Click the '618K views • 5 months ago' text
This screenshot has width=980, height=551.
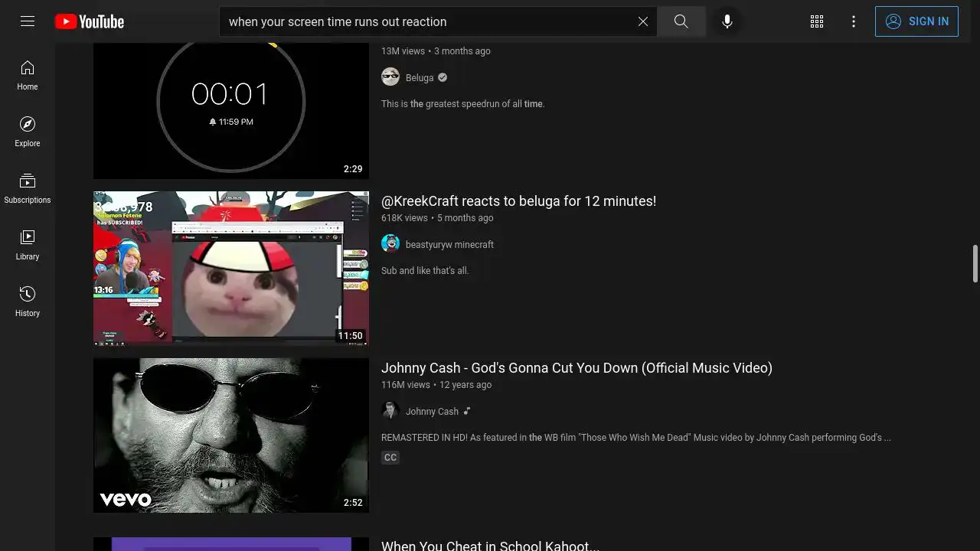437,218
